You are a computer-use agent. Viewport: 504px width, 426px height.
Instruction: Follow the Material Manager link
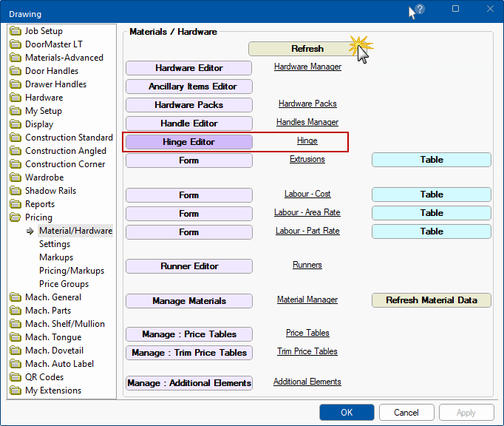point(307,300)
